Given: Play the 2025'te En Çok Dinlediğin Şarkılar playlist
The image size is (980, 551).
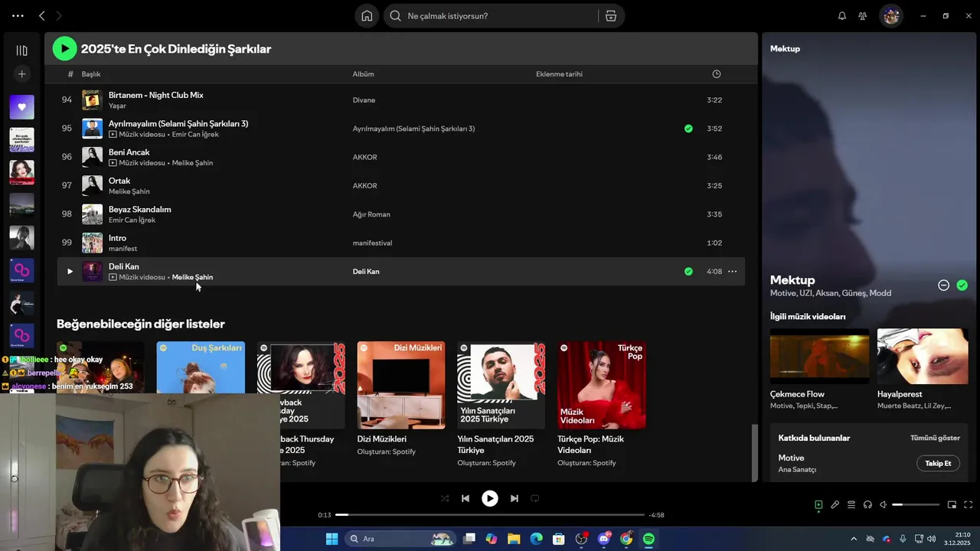Looking at the screenshot, I should (x=65, y=49).
